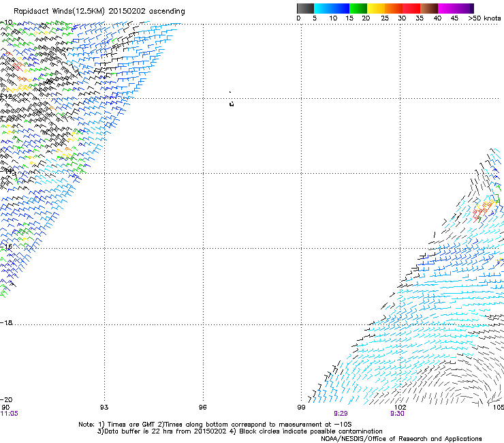Image resolution: width=504 pixels, height=443 pixels.
Task: Click the '25' legend scale label
Action: pyautogui.click(x=385, y=18)
